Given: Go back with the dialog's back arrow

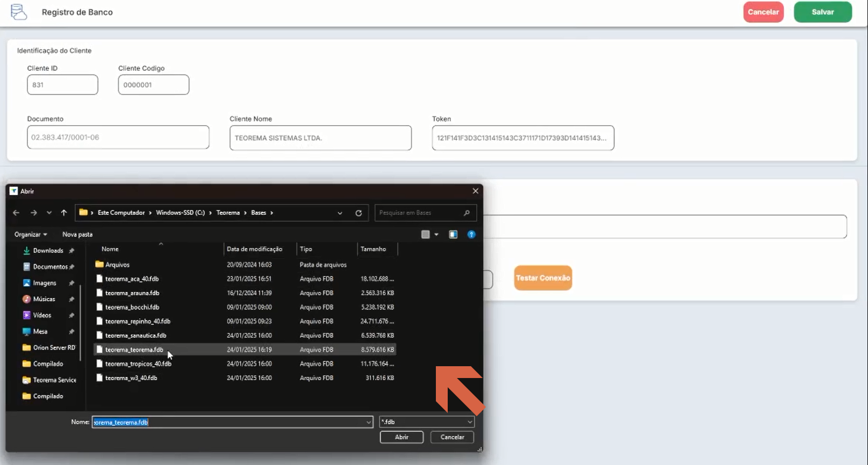Looking at the screenshot, I should (16, 213).
